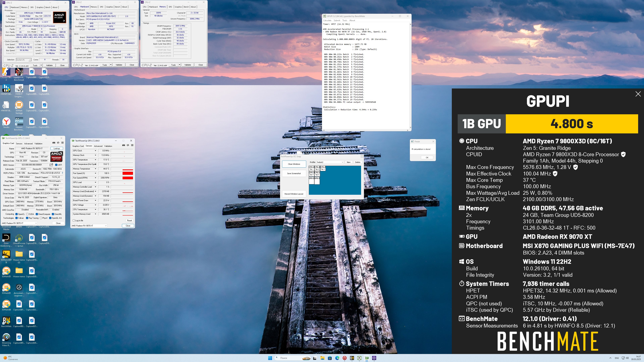Click GPUPI pi icon on taskbar

click(x=359, y=358)
